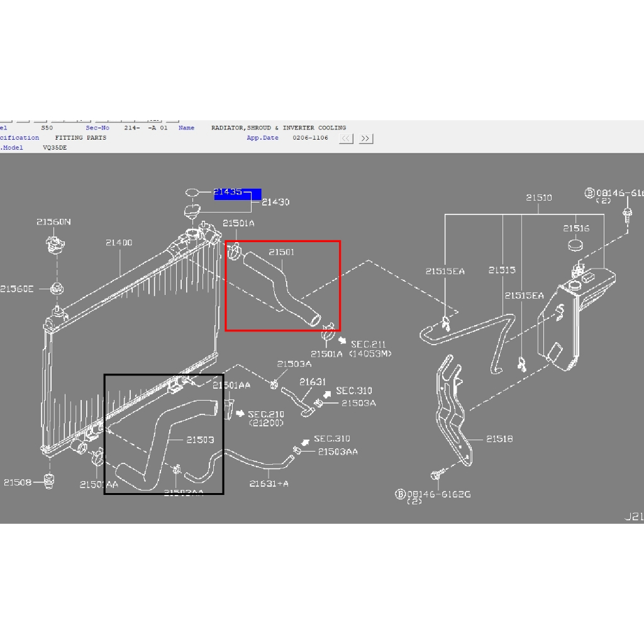The height and width of the screenshot is (644, 644).
Task: Click the App.Date field label
Action: click(x=262, y=138)
